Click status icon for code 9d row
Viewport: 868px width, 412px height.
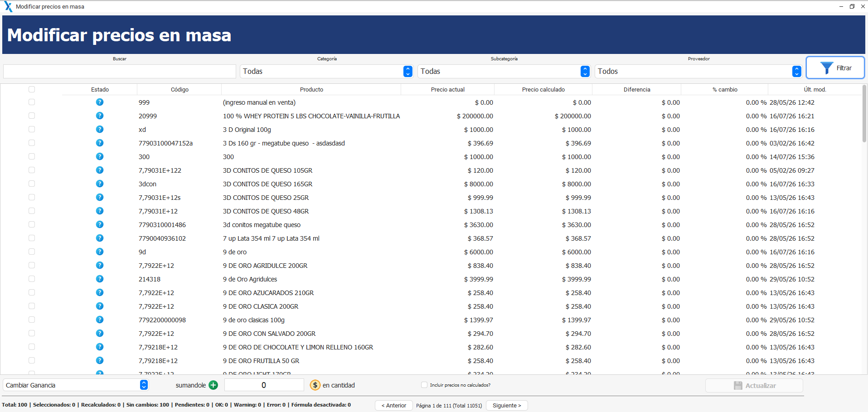click(x=100, y=252)
